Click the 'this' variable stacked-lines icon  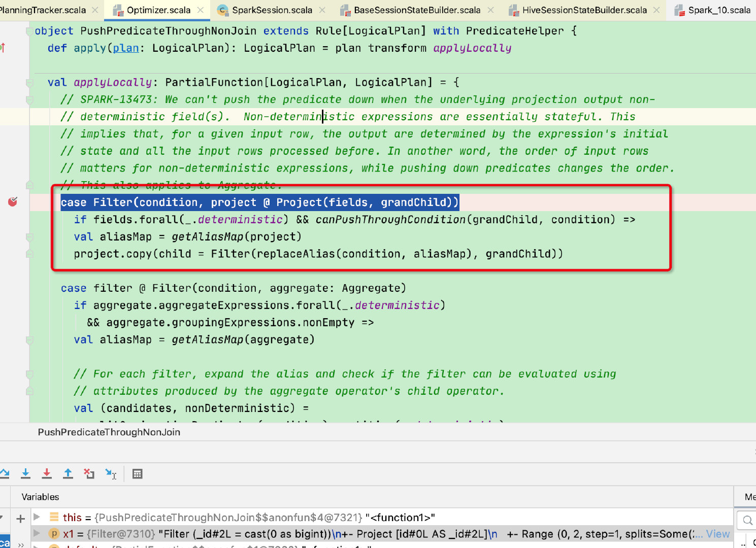point(54,517)
